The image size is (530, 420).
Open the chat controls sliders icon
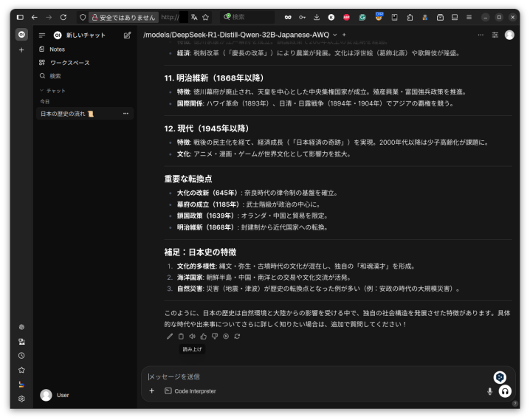[x=495, y=35]
